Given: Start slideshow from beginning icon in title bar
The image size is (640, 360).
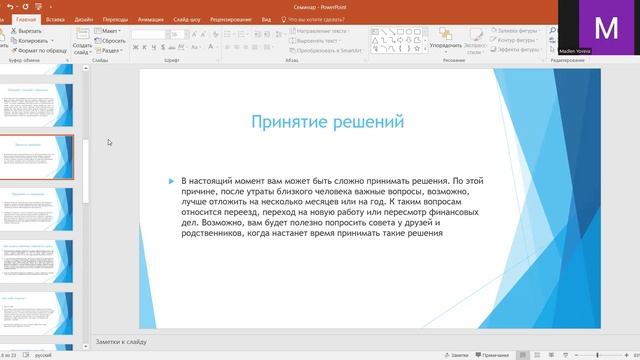Looking at the screenshot, I should click(38, 7).
